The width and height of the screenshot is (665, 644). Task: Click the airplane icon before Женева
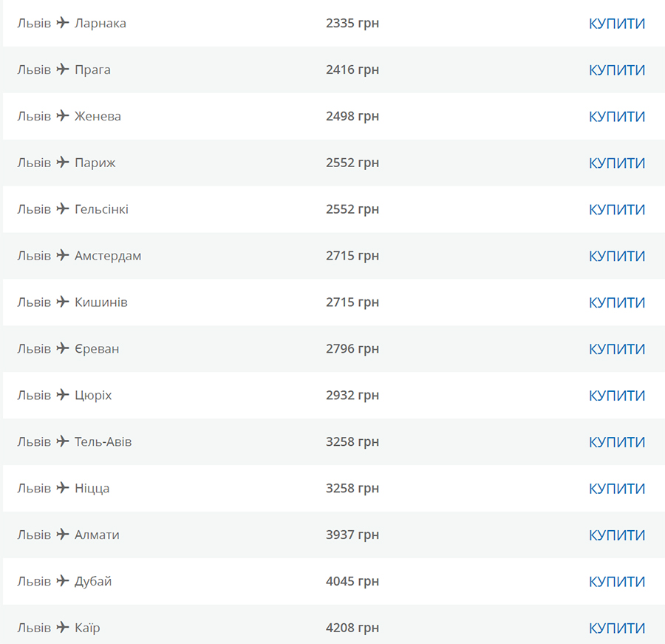point(63,115)
